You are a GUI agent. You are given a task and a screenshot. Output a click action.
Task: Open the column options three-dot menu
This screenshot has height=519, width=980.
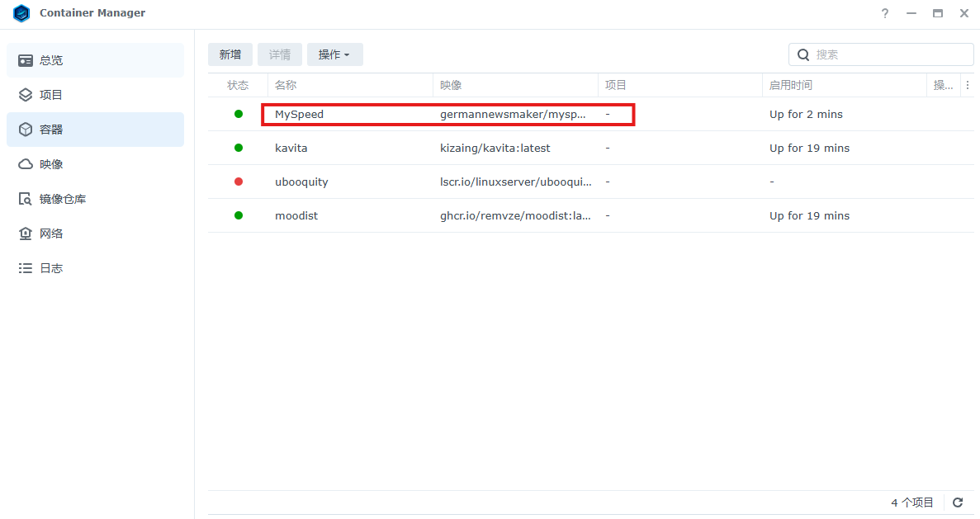click(968, 85)
